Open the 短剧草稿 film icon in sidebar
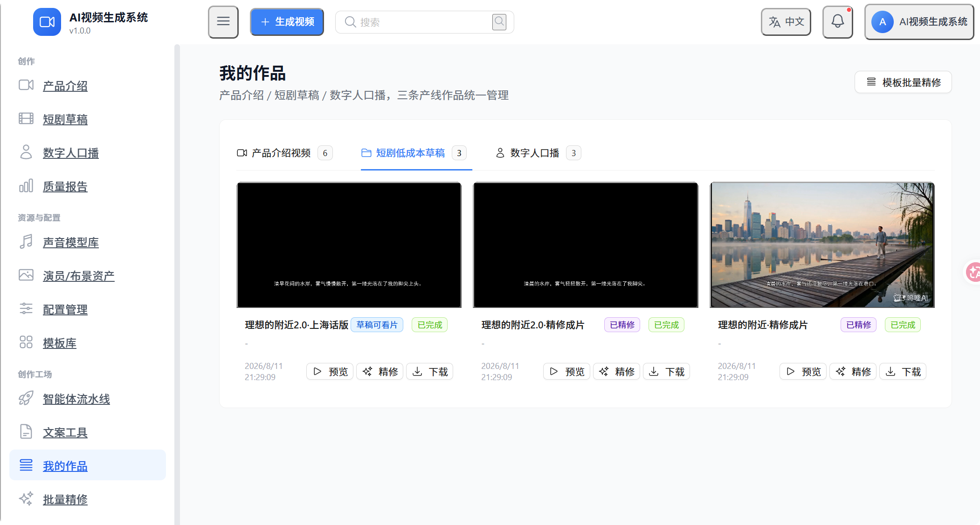Image resolution: width=980 pixels, height=525 pixels. point(26,119)
